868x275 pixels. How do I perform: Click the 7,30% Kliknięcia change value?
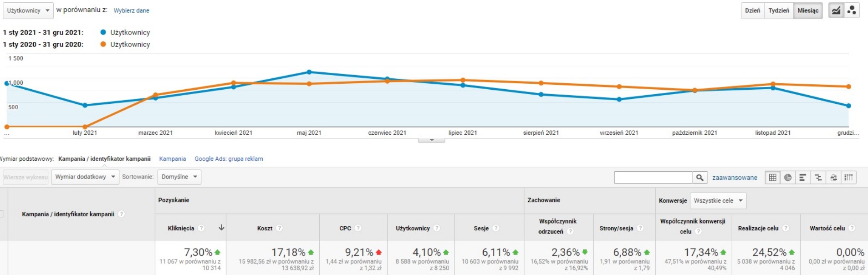(198, 252)
